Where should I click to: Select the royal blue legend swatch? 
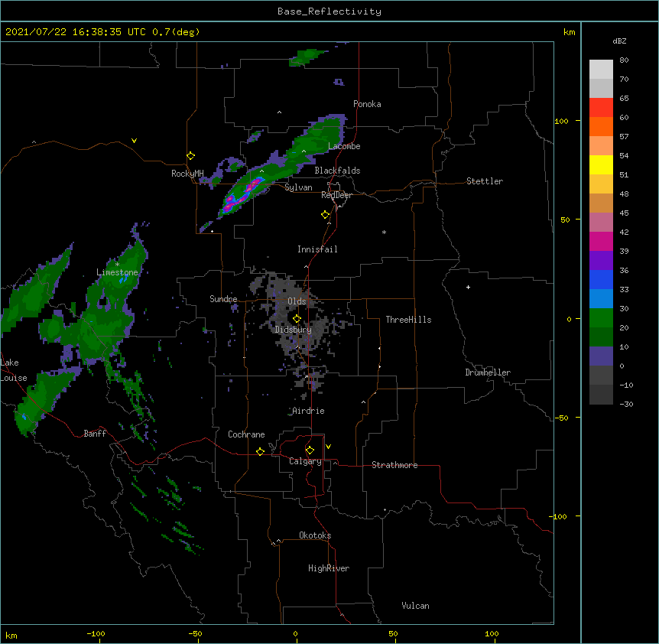601,279
